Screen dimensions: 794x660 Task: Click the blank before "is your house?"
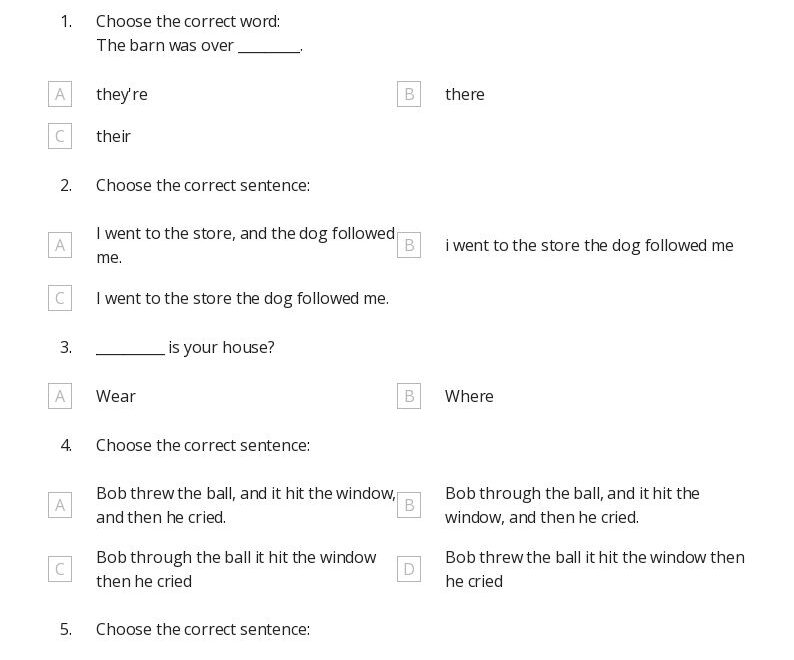pos(130,352)
